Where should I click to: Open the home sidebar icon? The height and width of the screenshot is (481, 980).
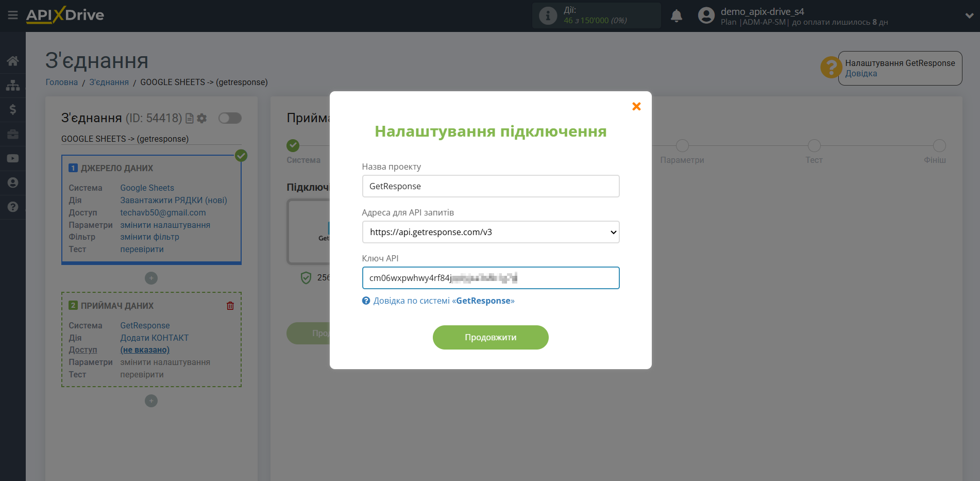[13, 61]
